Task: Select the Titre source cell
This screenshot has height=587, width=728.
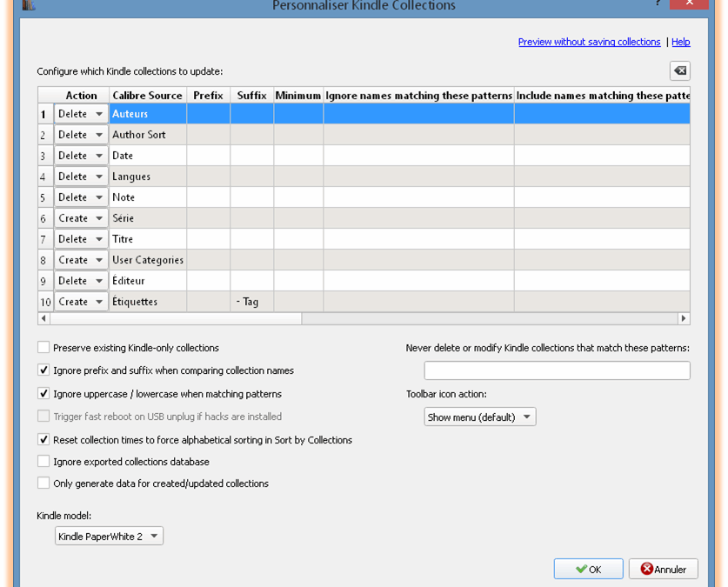Action: tap(148, 239)
